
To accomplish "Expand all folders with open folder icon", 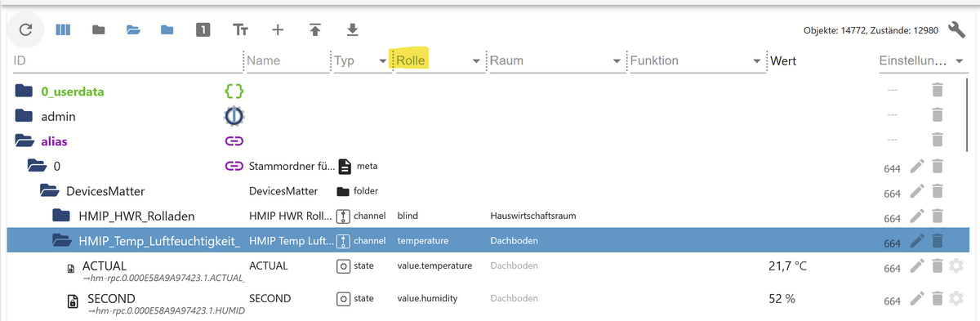I will [133, 30].
